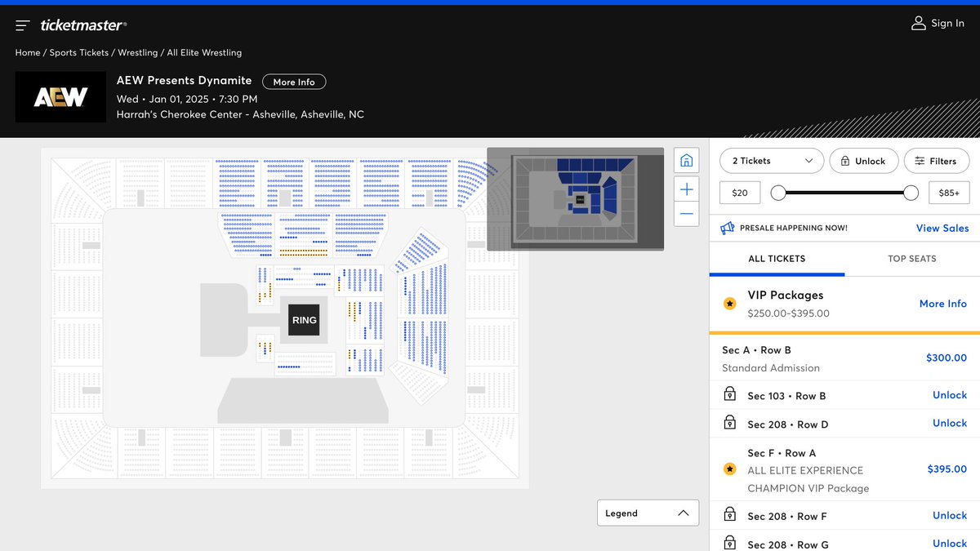
Task: Click the Unlock offer code button
Action: (864, 161)
